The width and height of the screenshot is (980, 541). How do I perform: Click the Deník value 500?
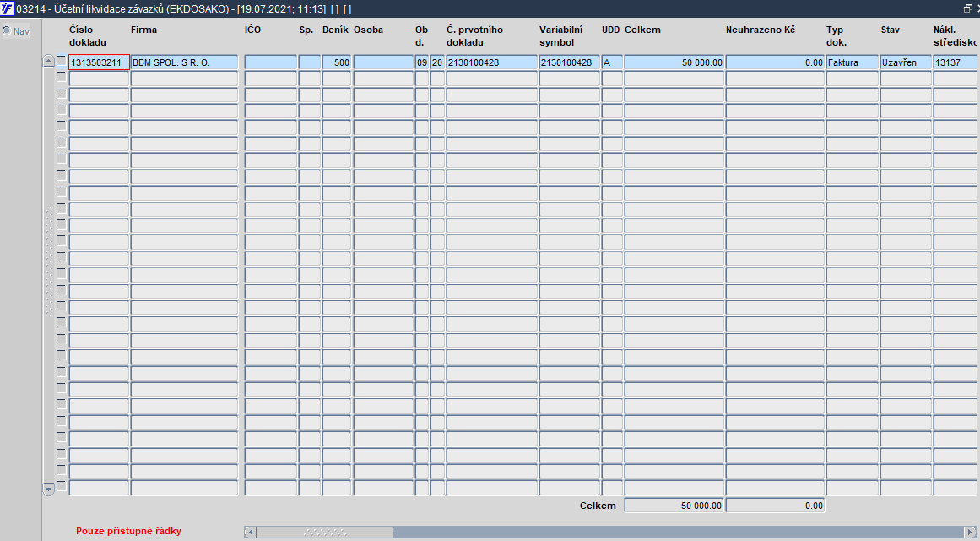pos(337,62)
